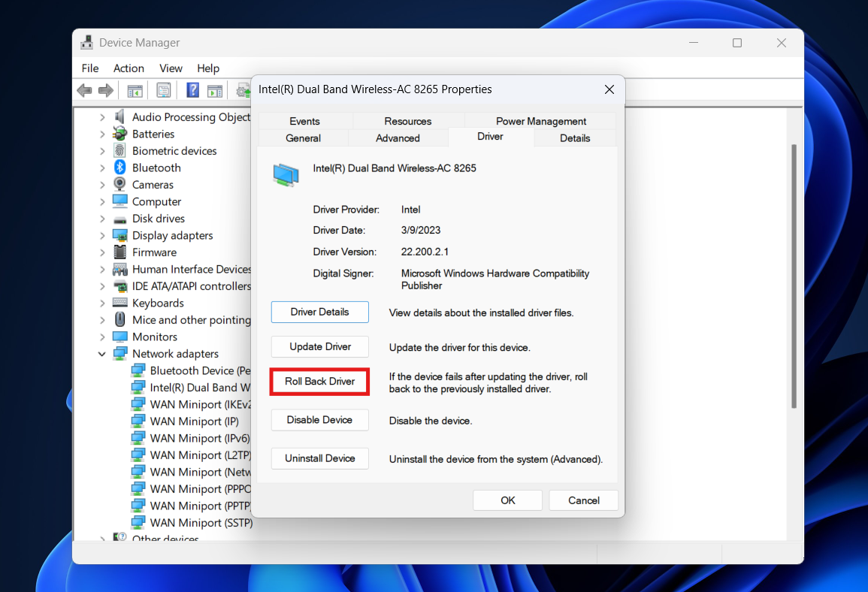This screenshot has height=592, width=868.
Task: Click the Bluetooth Device network adapter icon
Action: click(x=139, y=370)
